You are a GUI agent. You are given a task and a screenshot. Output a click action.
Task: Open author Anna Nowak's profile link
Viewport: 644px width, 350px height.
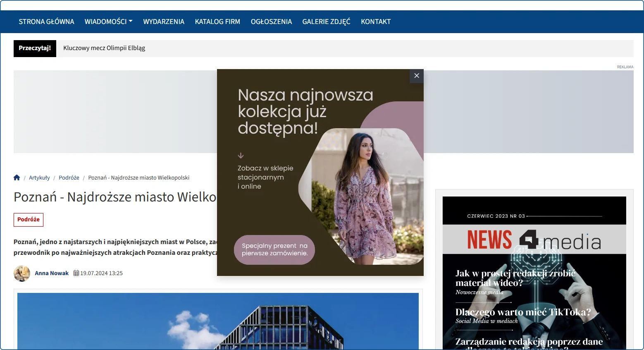pyautogui.click(x=52, y=273)
